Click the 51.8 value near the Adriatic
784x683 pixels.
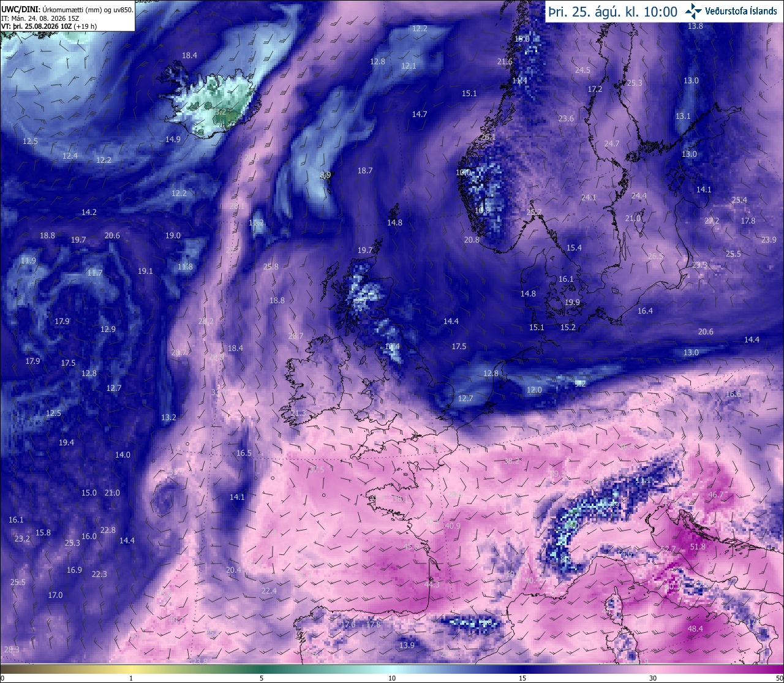(698, 546)
